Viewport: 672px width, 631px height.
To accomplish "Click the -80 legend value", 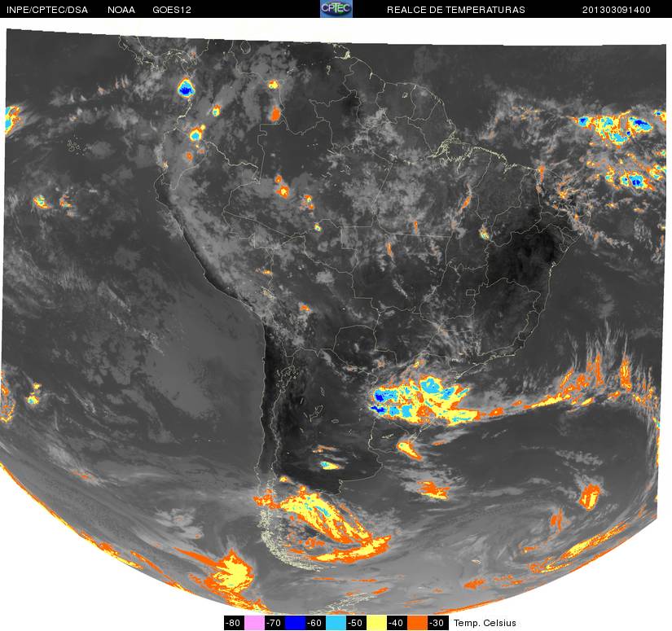I will 234,623.
